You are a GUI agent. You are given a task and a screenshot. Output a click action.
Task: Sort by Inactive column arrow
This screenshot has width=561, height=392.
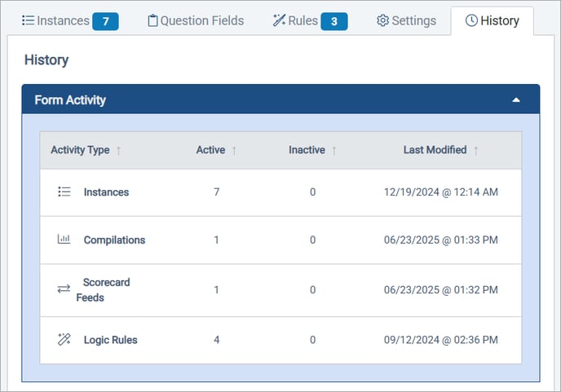tap(334, 150)
